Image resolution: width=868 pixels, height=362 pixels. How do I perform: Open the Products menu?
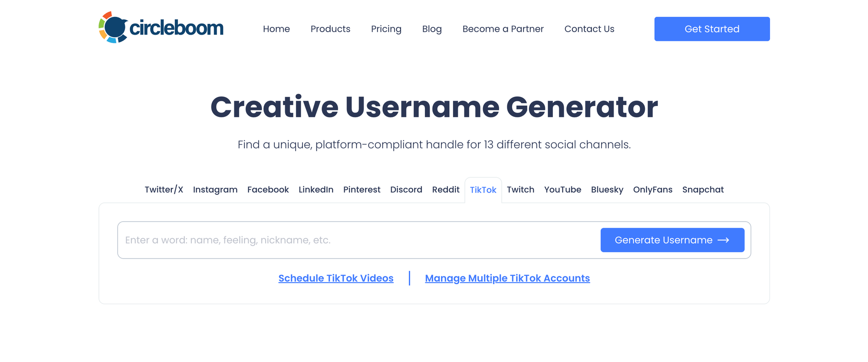point(330,29)
